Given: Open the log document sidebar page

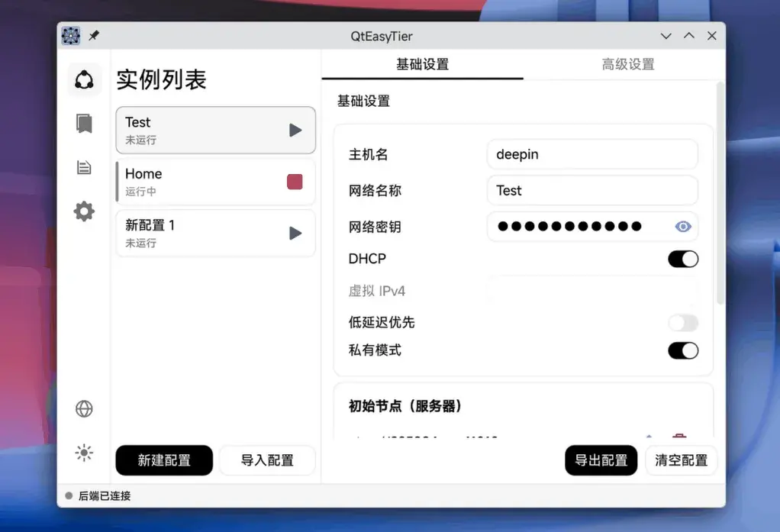Looking at the screenshot, I should 84,167.
